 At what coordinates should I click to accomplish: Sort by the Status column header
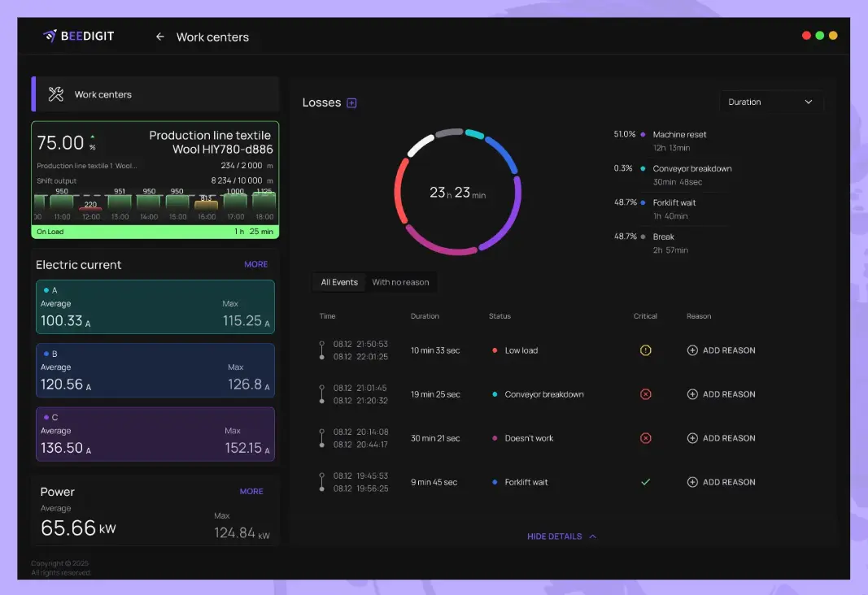[x=499, y=316]
